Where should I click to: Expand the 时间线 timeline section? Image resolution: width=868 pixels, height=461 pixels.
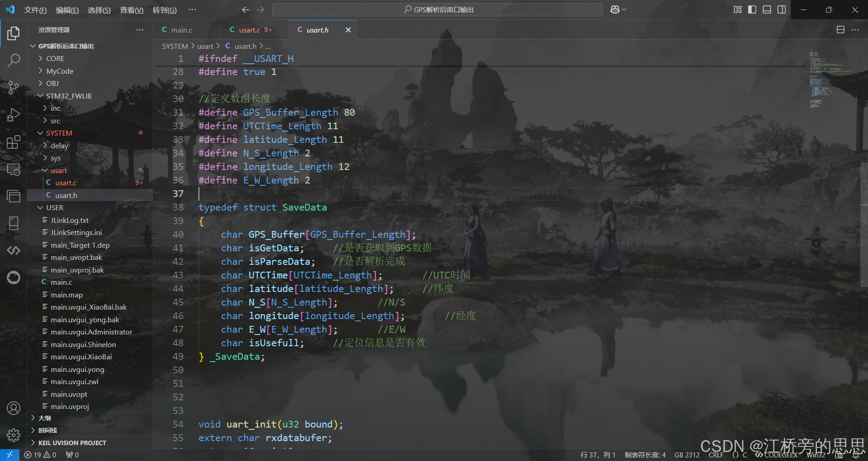click(90, 430)
